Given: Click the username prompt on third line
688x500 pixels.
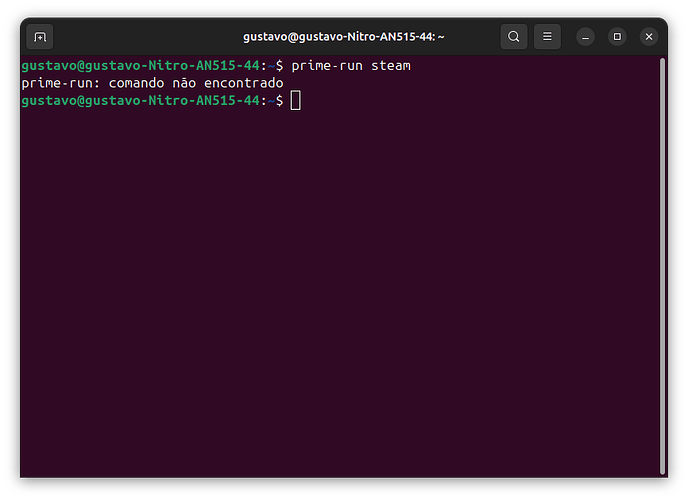Looking at the screenshot, I should click(140, 101).
